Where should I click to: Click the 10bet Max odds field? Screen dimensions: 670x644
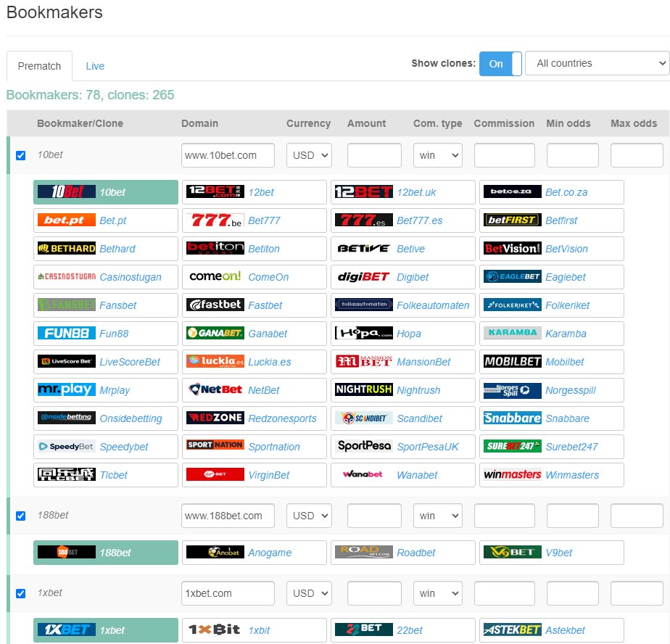tap(637, 155)
